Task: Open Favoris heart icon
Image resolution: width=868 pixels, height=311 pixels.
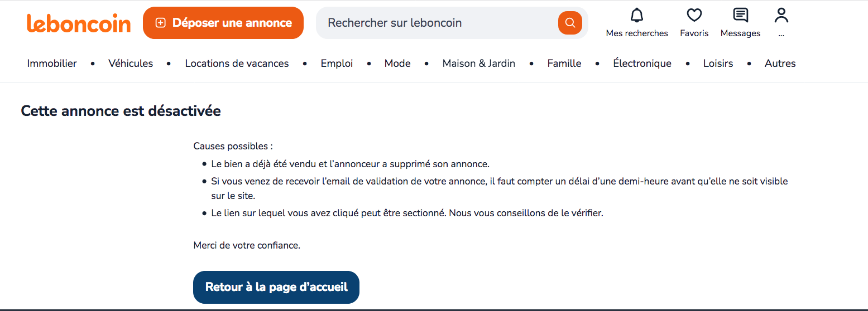Action: click(694, 15)
